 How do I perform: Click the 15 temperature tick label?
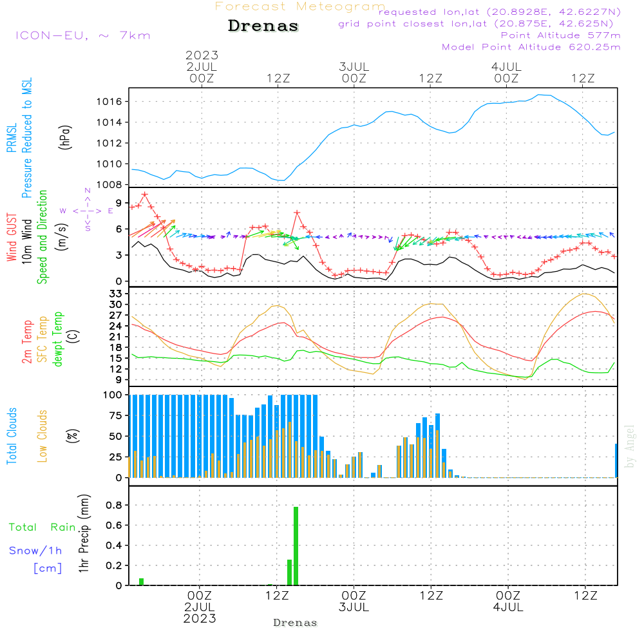point(116,358)
